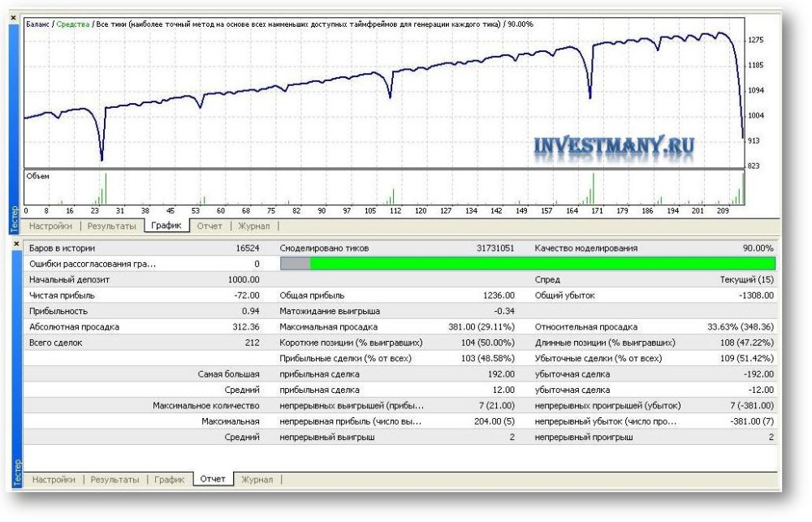
Task: Close the tester panel showing the report table
Action: (16, 244)
